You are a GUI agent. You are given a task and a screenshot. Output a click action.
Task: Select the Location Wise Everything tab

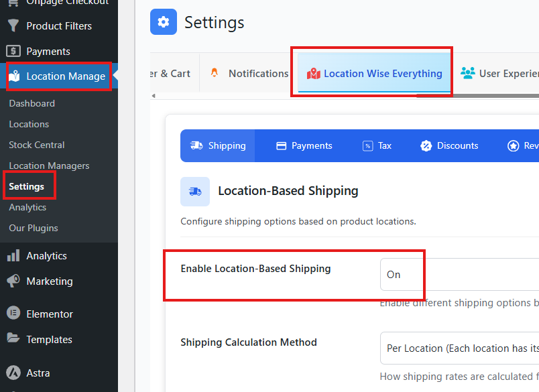tap(375, 74)
